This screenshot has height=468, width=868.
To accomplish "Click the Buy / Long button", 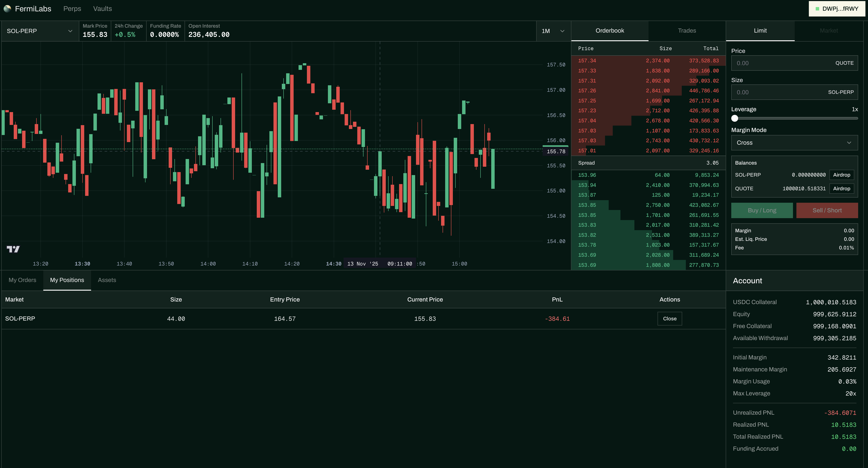I will tap(761, 210).
